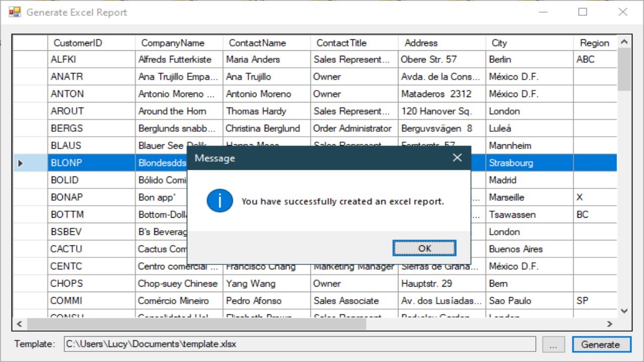This screenshot has height=362, width=644.
Task: Click the Marseille city cell
Action: [529, 197]
